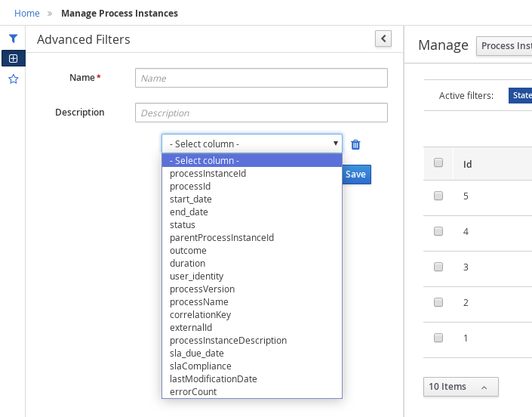Pick user_identity from column options
Viewport: 532px width, 417px height.
pyautogui.click(x=252, y=276)
